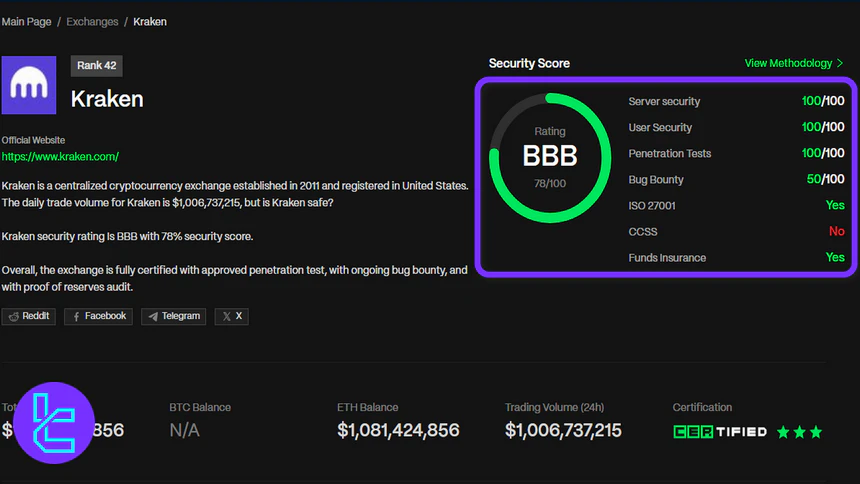Click the ETH Balance value

pos(398,431)
